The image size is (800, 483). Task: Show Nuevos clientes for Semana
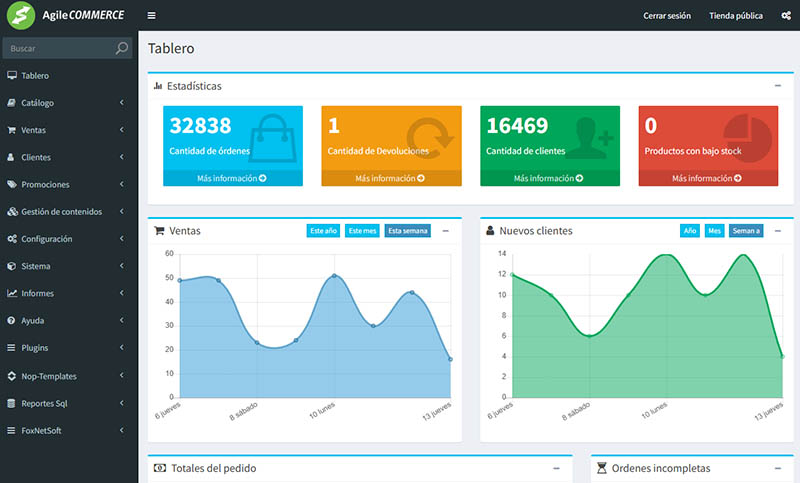[x=746, y=231]
